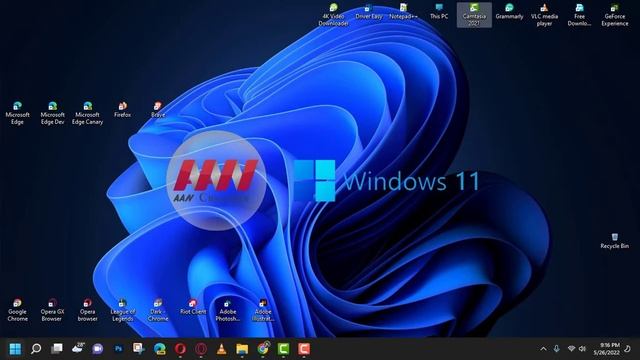Click the microphone tray icon
Viewport: 640px width, 360px height.
556,349
